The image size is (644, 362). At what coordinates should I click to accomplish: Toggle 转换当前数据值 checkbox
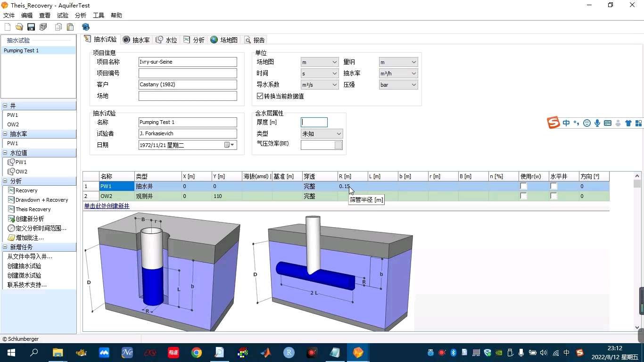[260, 96]
